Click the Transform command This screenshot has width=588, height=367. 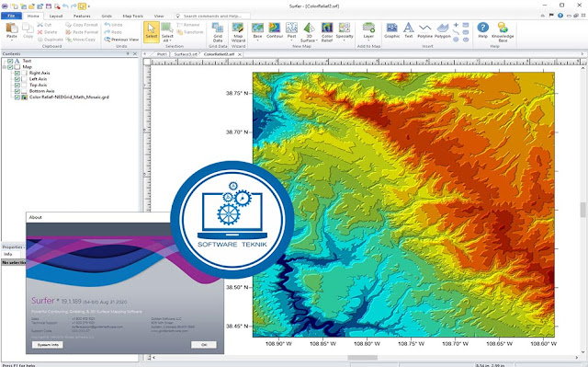pyautogui.click(x=190, y=32)
